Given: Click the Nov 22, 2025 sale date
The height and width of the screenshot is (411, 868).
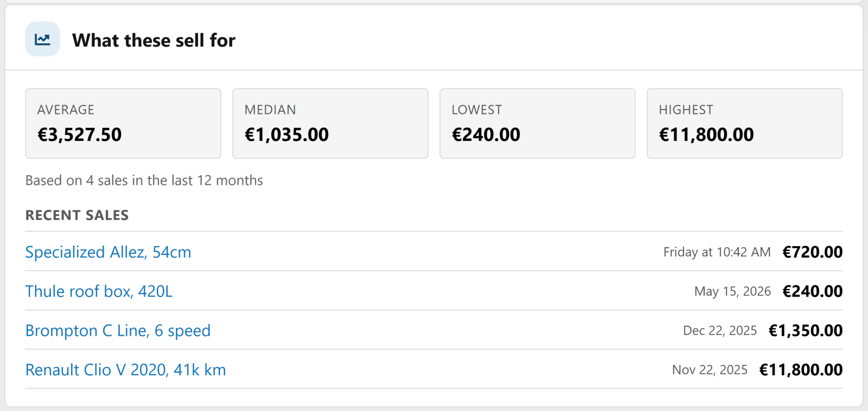Looking at the screenshot, I should pyautogui.click(x=710, y=370).
